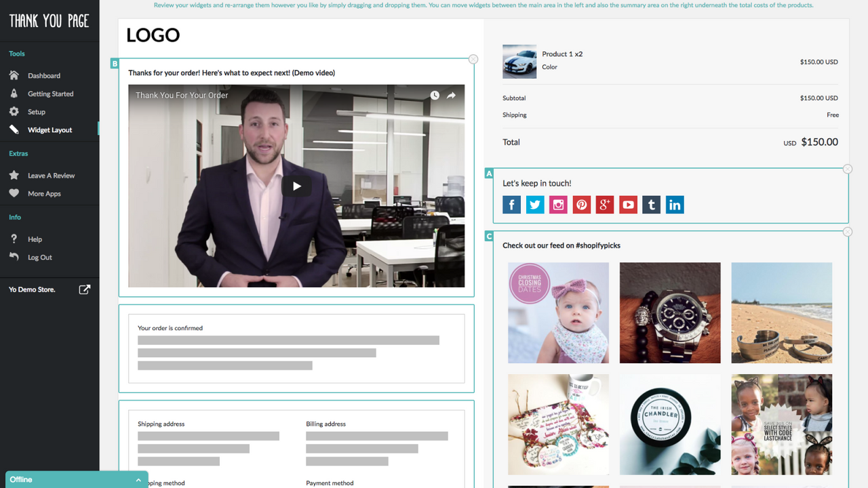Click the Log Out link
Viewport: 868px width, 488px height.
coord(39,257)
